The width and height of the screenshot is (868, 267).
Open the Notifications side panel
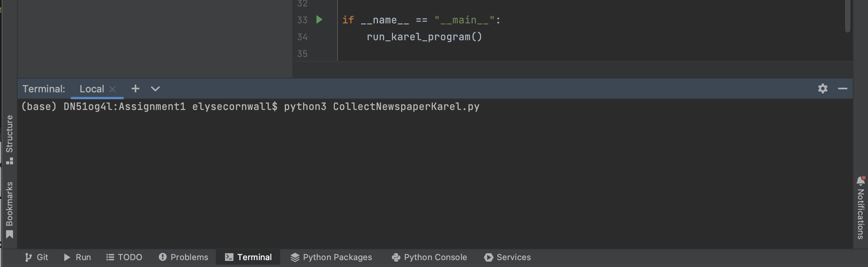click(860, 208)
